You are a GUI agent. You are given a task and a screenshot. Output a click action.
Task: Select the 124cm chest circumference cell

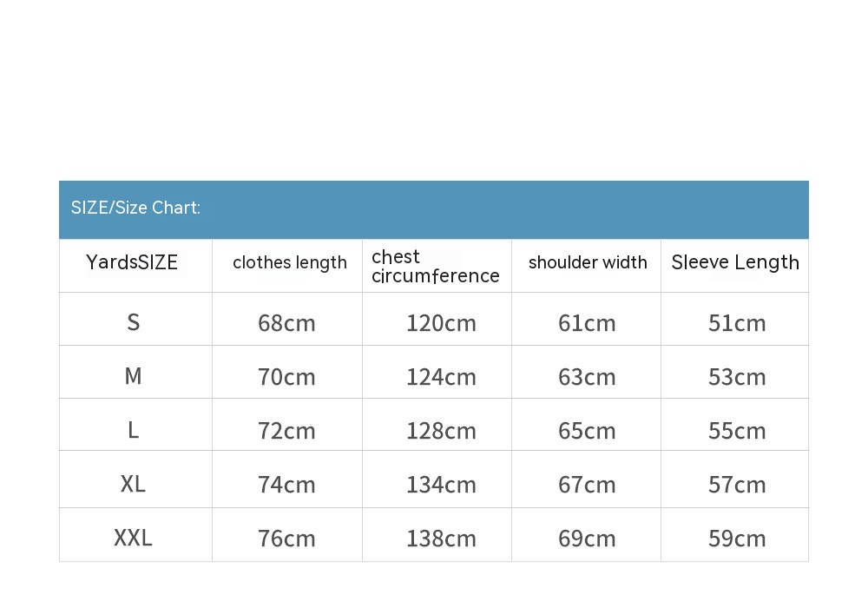[441, 377]
